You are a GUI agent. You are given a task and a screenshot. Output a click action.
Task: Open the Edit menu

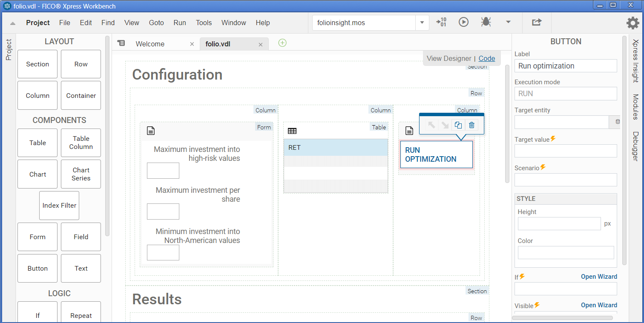86,23
